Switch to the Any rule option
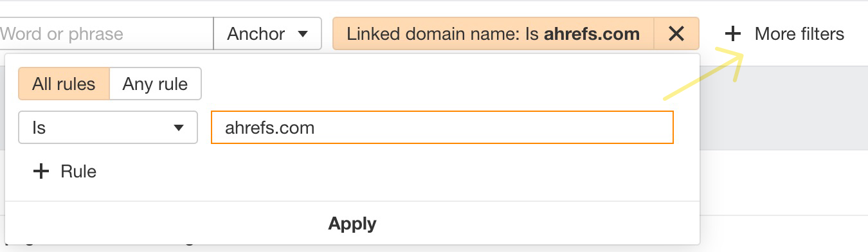This screenshot has height=252, width=868. click(156, 84)
